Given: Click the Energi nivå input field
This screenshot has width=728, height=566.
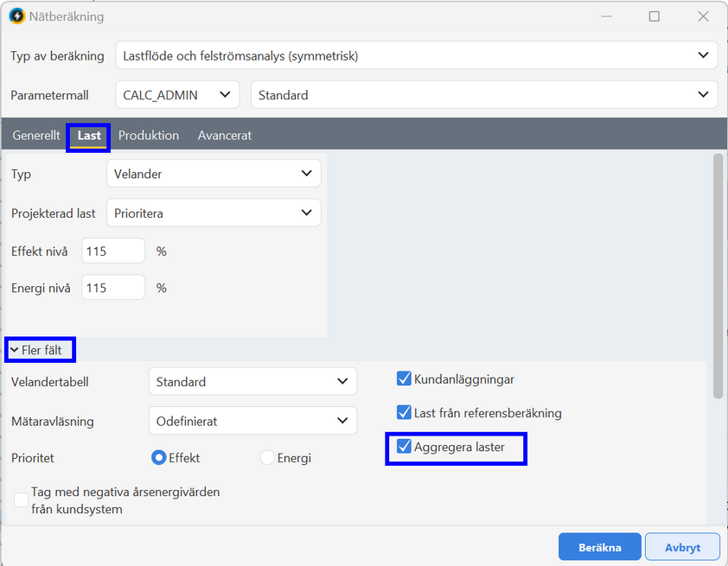Looking at the screenshot, I should [113, 288].
